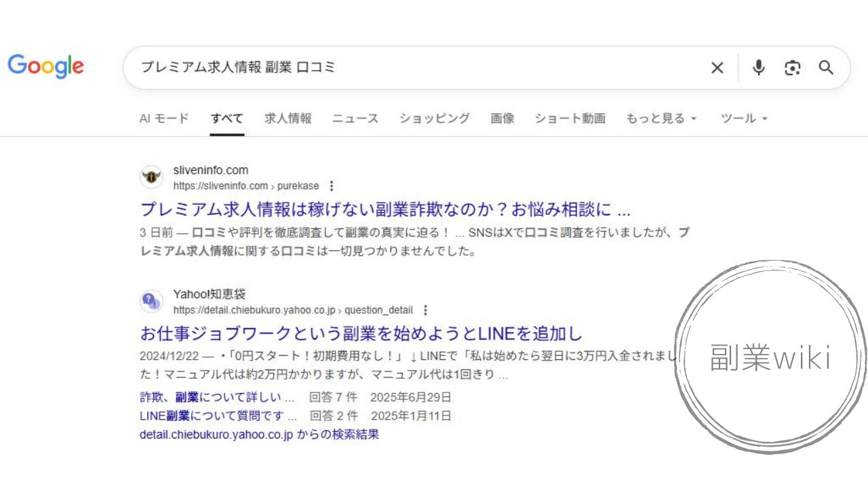Expand the もっと見る dropdown
Screen dimensions: 868x488
[x=660, y=119]
